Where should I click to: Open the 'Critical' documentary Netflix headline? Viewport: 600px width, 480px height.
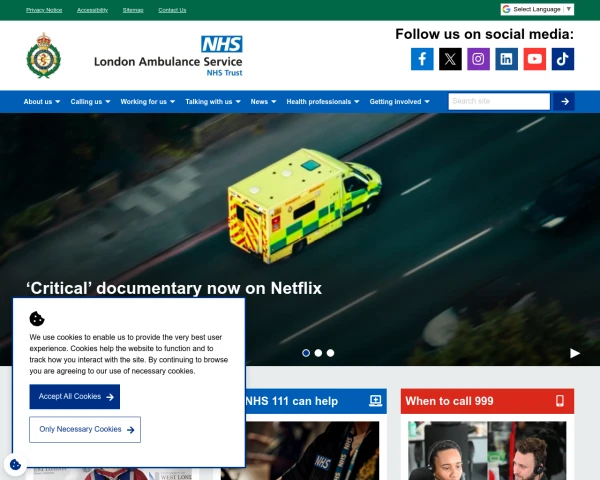coord(174,288)
